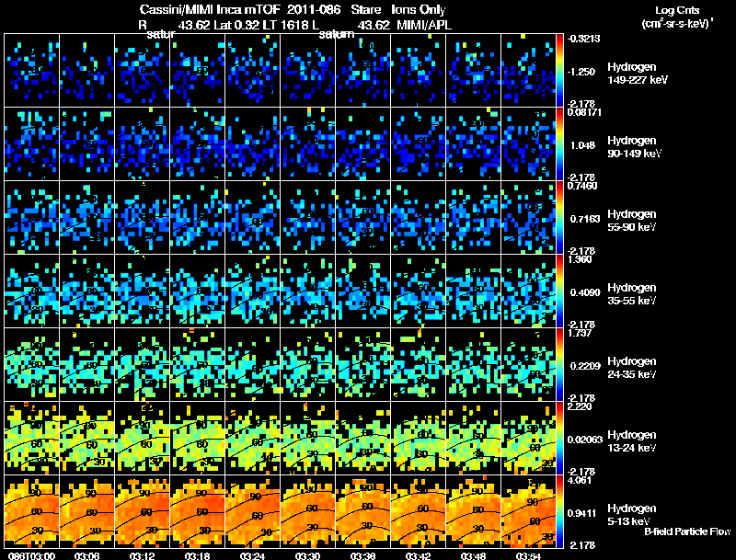
Task: Click the 0.7460 color scale value
Action: [582, 186]
